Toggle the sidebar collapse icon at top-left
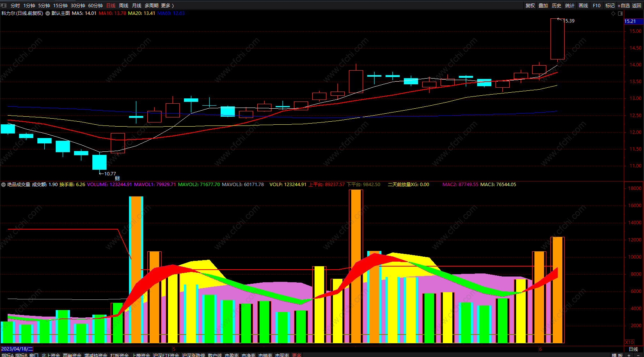The height and width of the screenshot is (357, 644). click(4, 5)
